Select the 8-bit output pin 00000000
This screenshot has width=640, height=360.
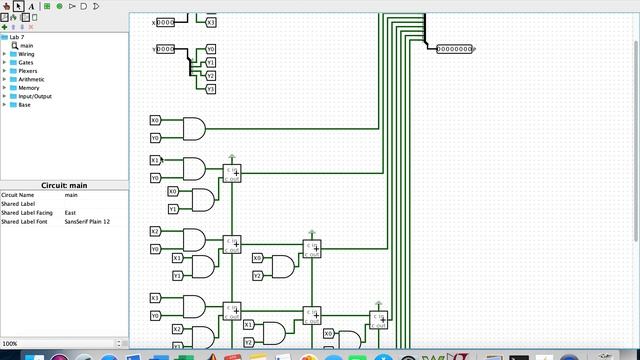[454, 49]
